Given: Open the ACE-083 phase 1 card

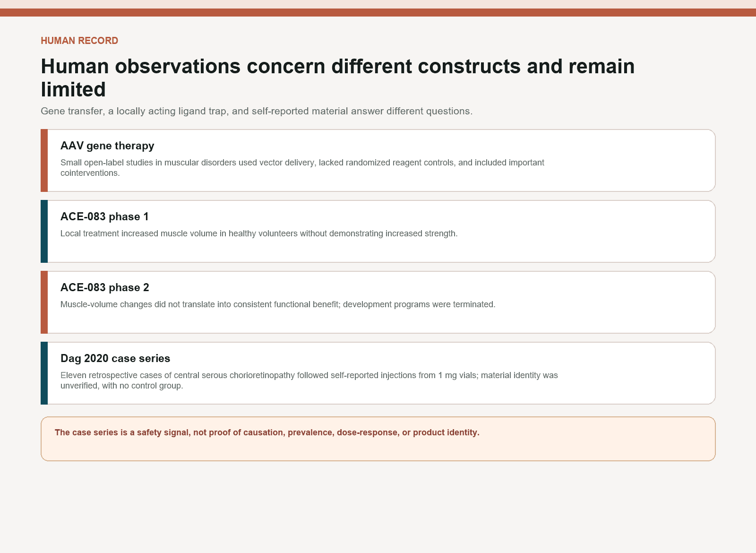Looking at the screenshot, I should [378, 232].
